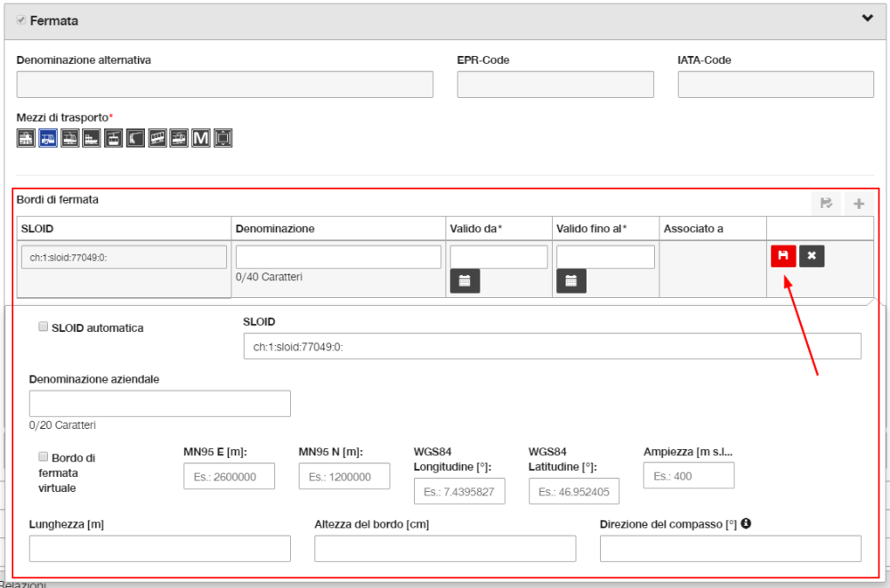This screenshot has height=588, width=890.
Task: Click MN95 N coordinate field
Action: click(344, 476)
